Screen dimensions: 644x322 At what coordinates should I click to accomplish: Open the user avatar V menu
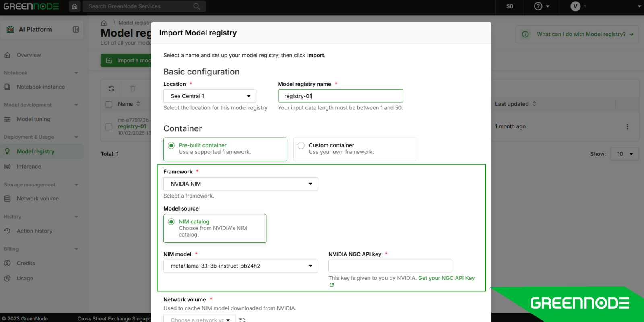point(576,6)
